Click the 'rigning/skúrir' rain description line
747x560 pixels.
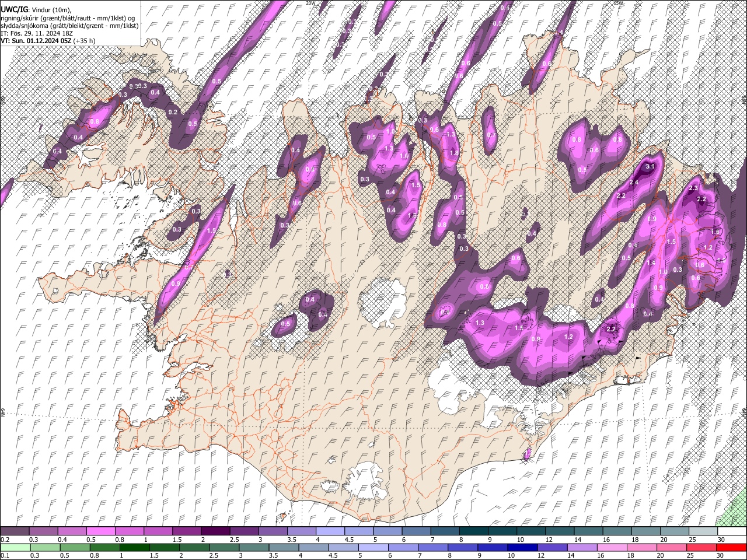point(67,18)
